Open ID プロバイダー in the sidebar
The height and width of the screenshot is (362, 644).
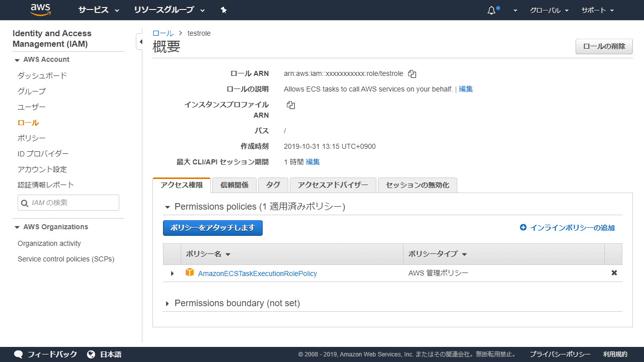coord(43,154)
